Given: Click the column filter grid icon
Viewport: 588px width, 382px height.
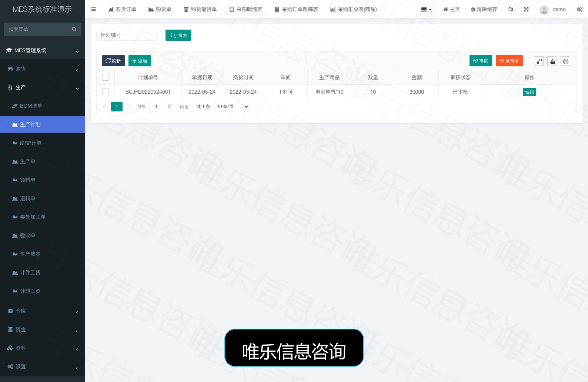Looking at the screenshot, I should (539, 61).
